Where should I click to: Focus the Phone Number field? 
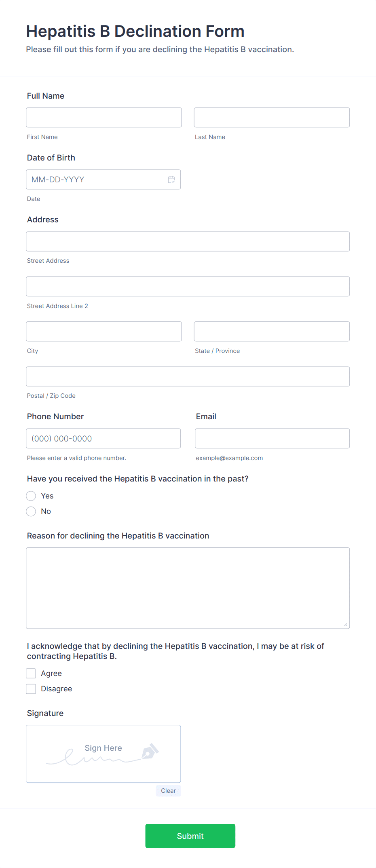coord(103,438)
